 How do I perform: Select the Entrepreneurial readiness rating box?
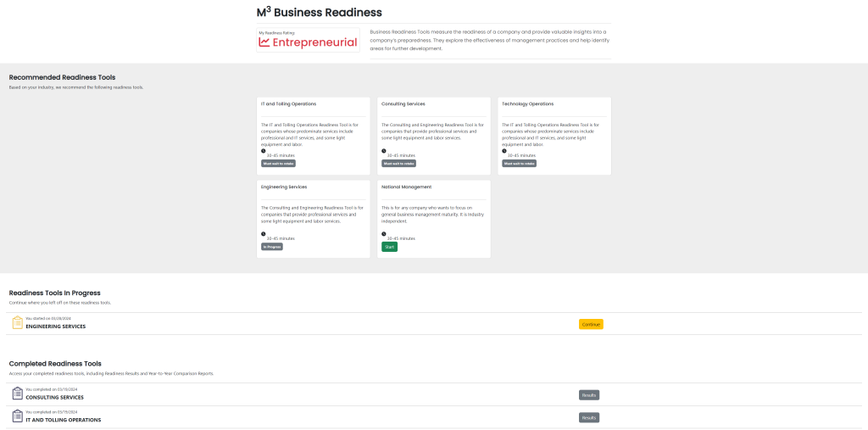(x=309, y=40)
